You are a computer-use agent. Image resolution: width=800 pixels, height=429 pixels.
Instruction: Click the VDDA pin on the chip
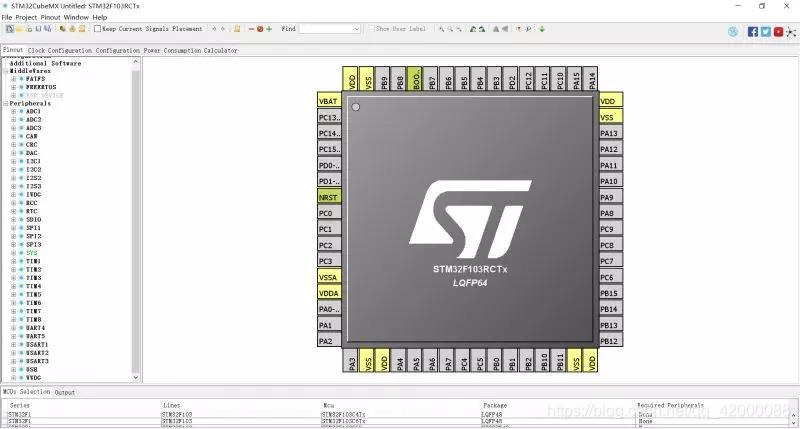(329, 293)
